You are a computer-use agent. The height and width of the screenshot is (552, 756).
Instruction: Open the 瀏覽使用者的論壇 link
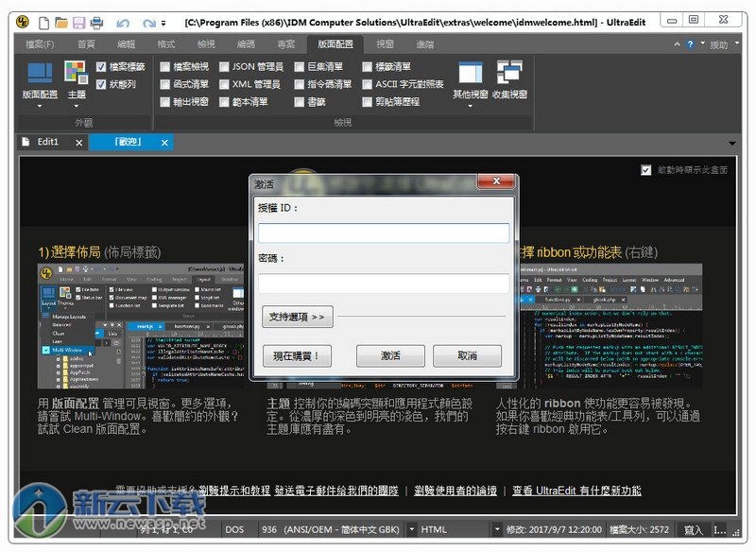[x=455, y=491]
